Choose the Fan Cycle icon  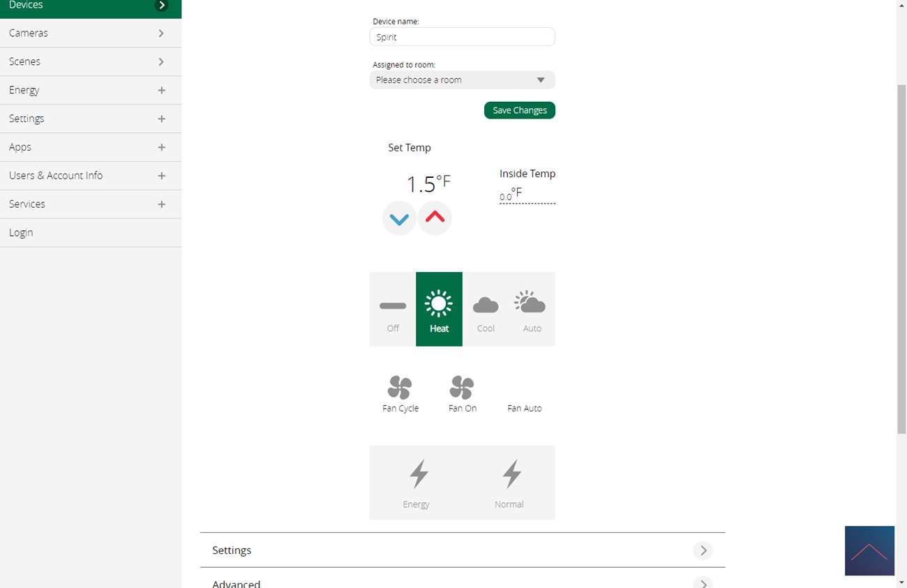point(400,389)
